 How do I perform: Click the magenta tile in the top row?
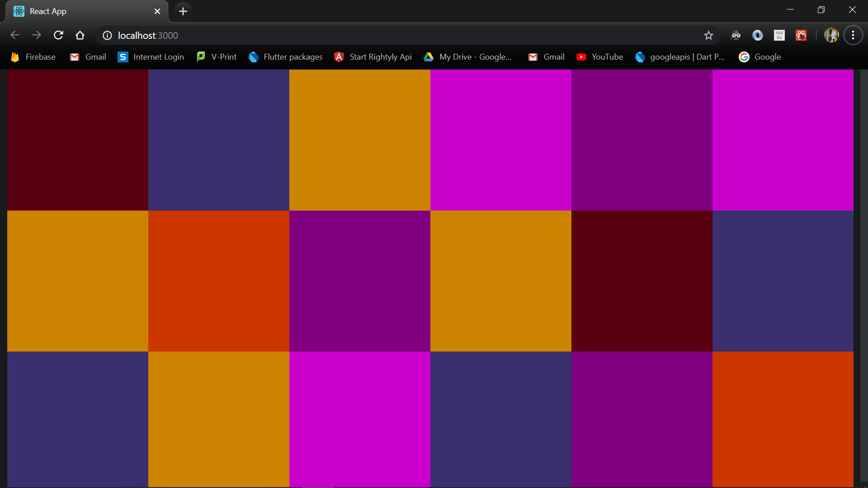click(500, 140)
